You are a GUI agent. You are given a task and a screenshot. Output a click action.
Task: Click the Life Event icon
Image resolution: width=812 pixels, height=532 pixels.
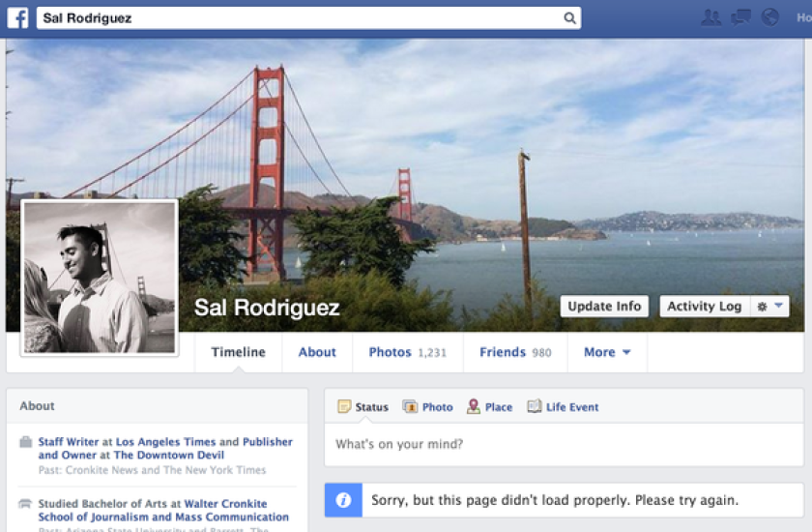pyautogui.click(x=535, y=406)
